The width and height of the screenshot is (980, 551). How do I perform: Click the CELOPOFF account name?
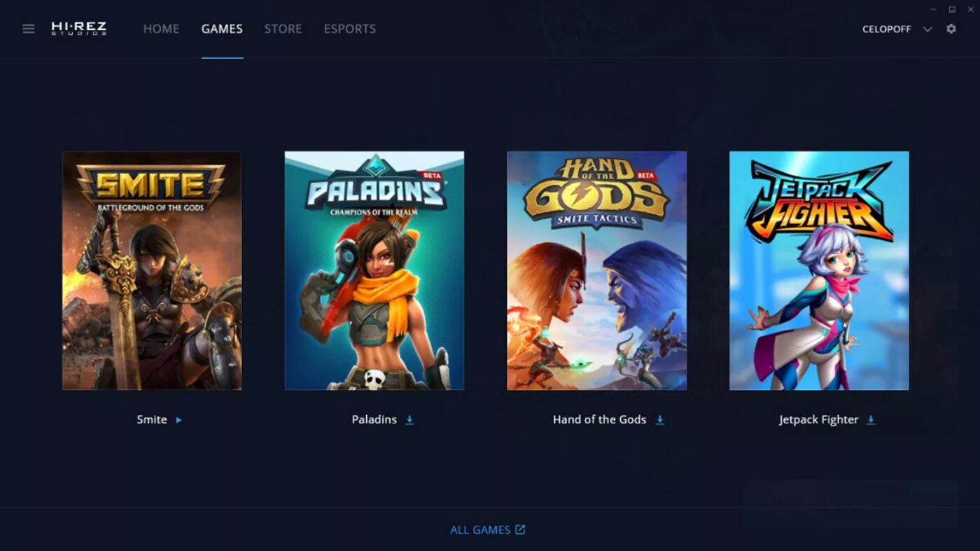887,29
